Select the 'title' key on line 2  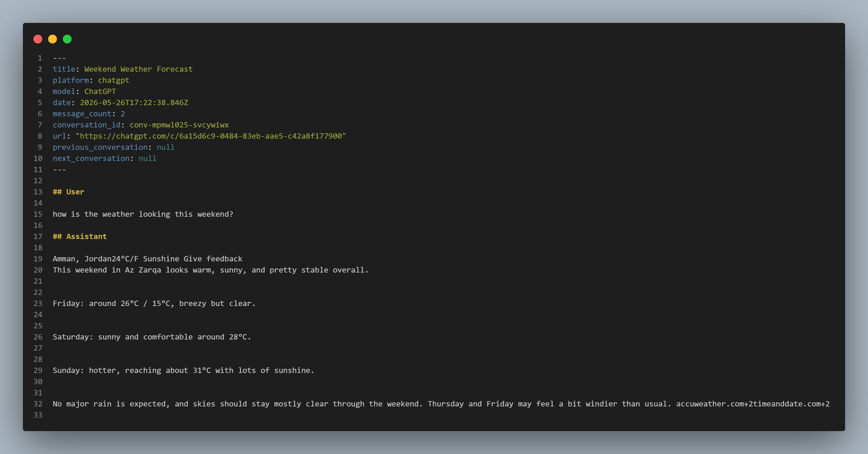pos(64,69)
